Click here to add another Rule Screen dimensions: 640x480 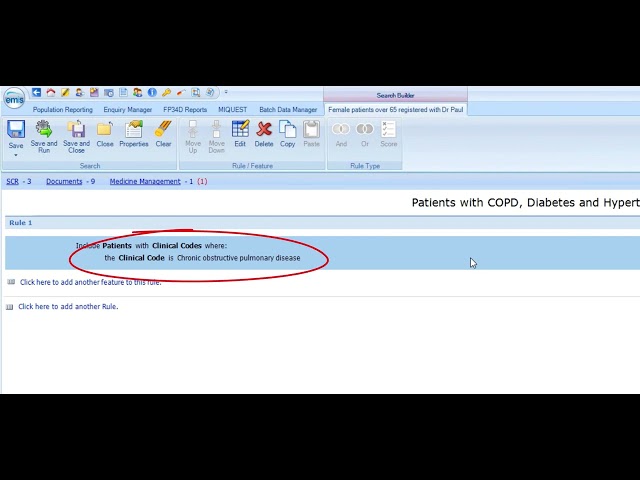click(x=68, y=307)
